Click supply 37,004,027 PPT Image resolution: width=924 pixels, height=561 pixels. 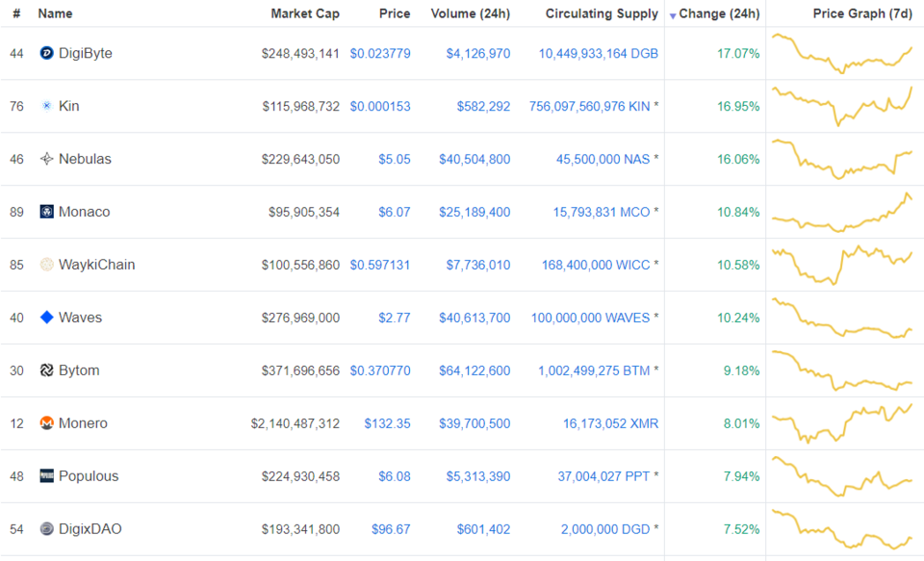click(x=603, y=476)
